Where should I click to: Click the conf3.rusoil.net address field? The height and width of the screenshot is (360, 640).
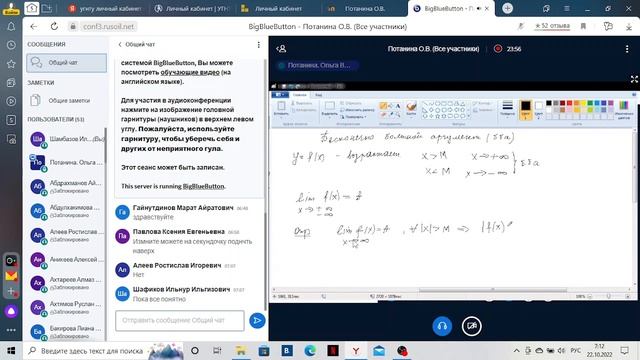(x=109, y=27)
